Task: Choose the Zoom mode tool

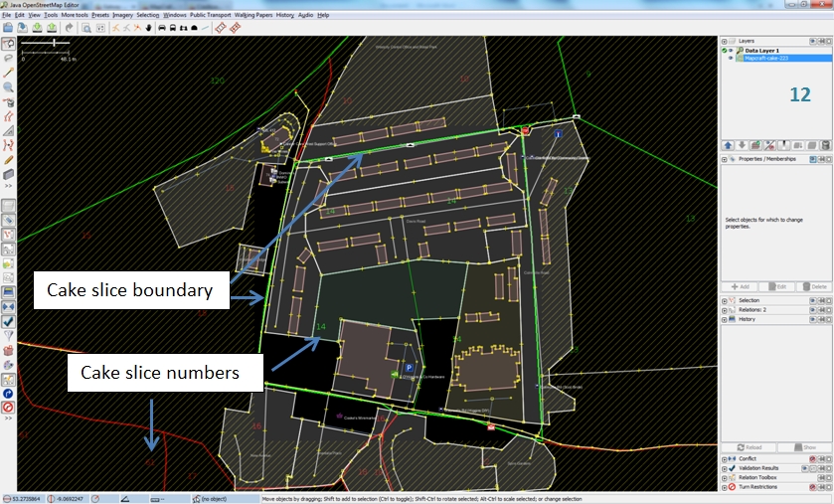Action: tap(9, 87)
